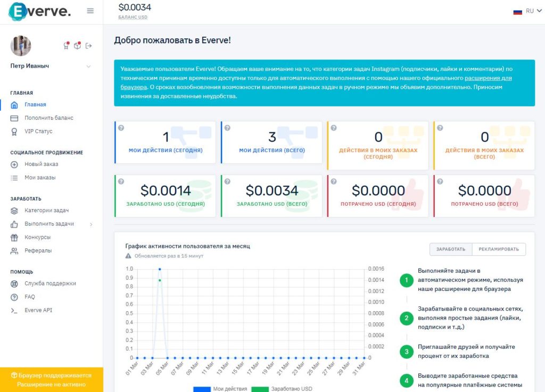
Task: Click the layers icon for task categories
Action: click(x=14, y=211)
